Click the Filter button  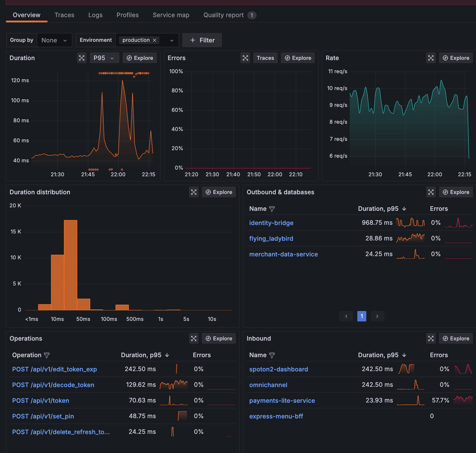click(x=202, y=40)
